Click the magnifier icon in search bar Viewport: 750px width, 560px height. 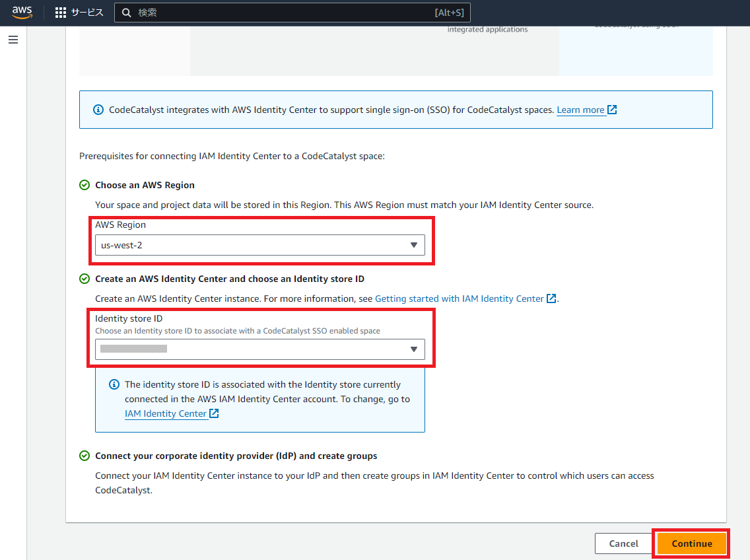126,13
